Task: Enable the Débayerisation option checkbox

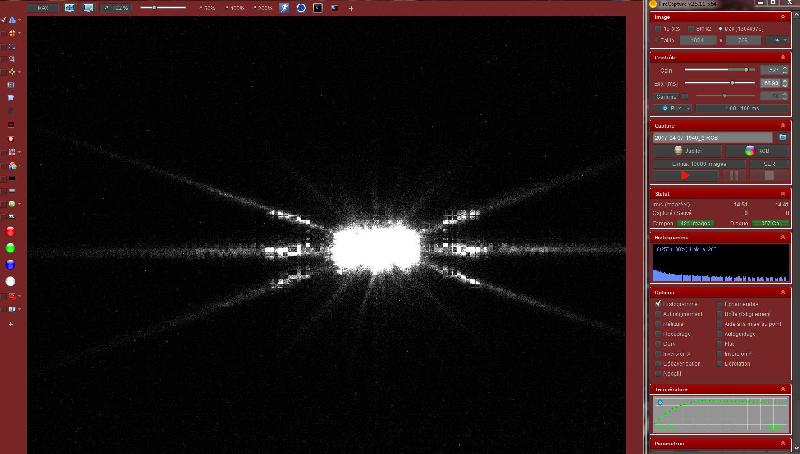Action: pyautogui.click(x=658, y=364)
